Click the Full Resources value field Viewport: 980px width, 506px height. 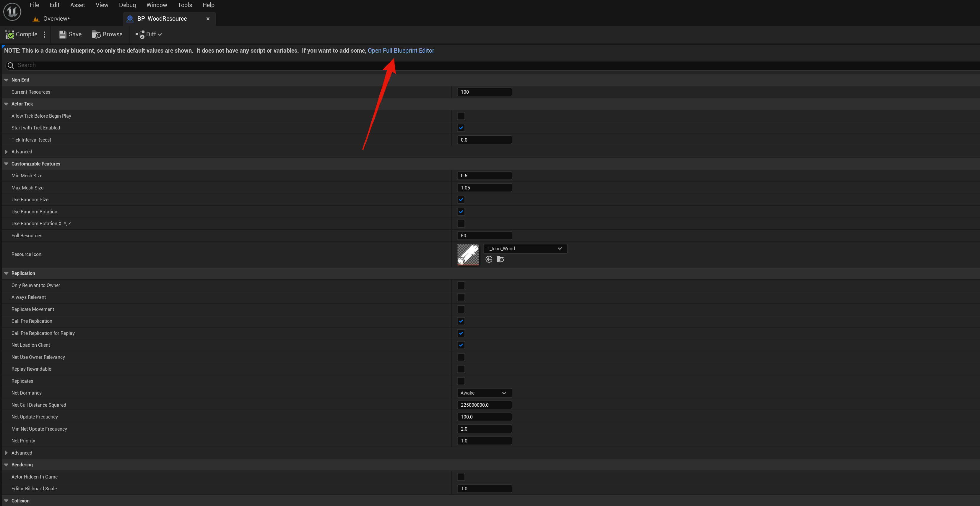484,236
